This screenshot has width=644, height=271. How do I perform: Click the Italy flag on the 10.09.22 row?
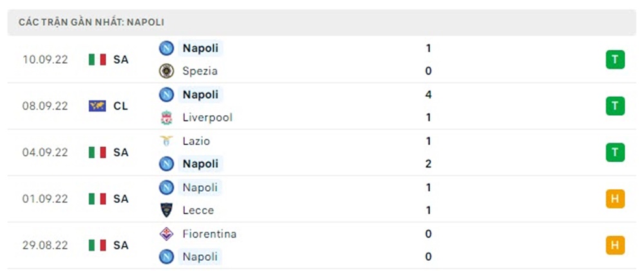pyautogui.click(x=97, y=60)
